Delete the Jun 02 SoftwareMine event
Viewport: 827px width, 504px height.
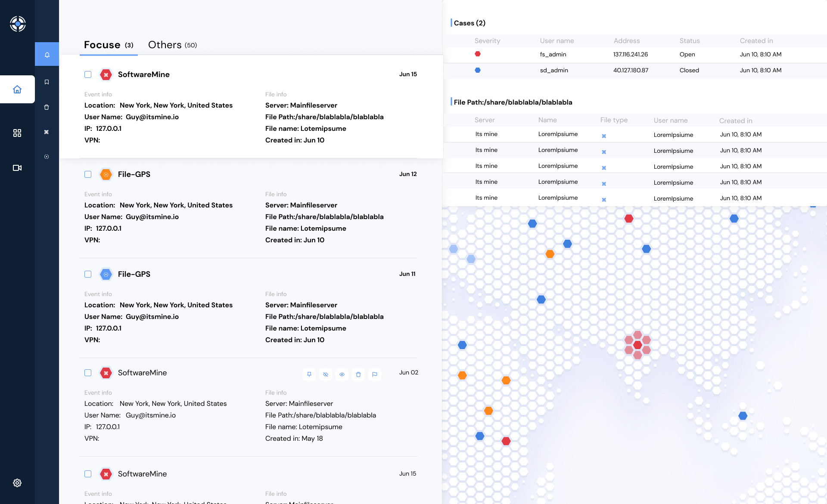click(x=358, y=374)
